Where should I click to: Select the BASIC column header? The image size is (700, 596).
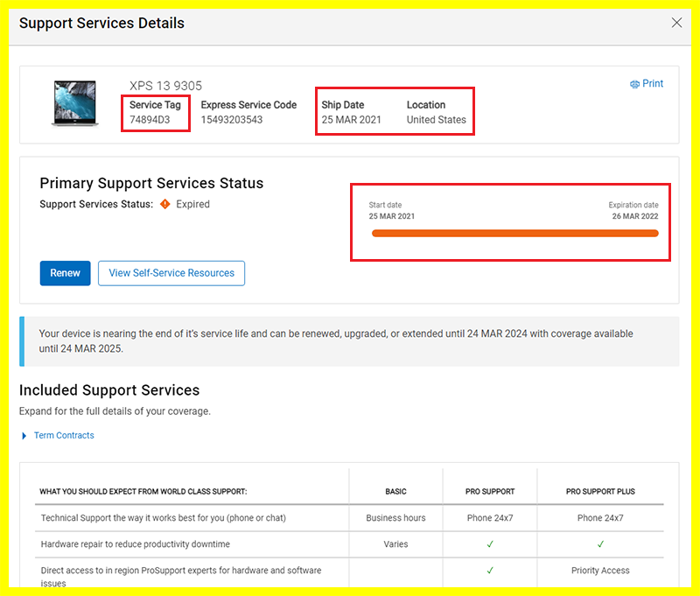(395, 492)
